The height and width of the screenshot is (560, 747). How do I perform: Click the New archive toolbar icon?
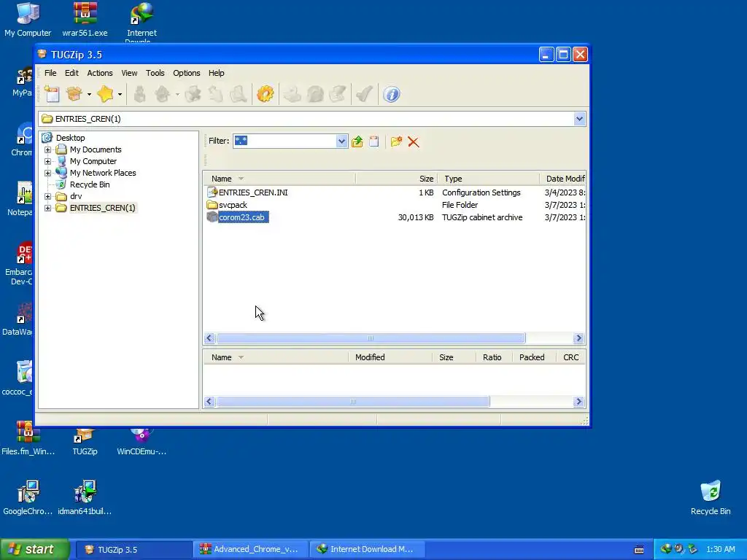click(52, 94)
